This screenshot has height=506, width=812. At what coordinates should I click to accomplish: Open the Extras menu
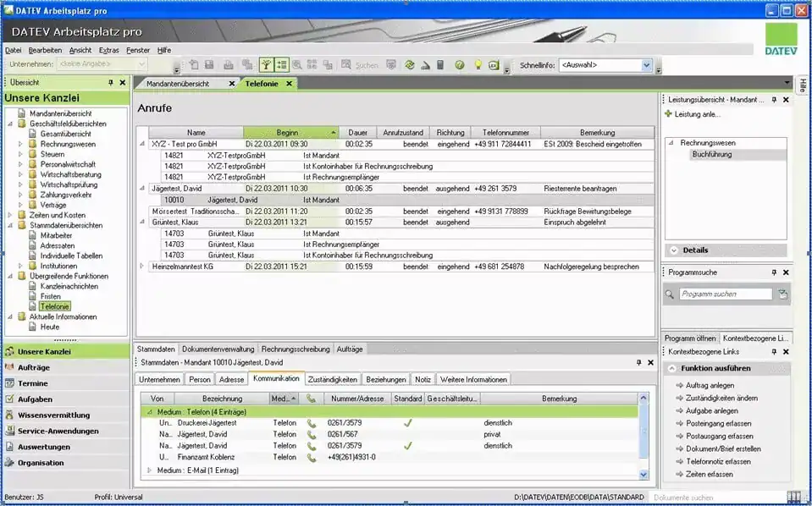(x=108, y=50)
